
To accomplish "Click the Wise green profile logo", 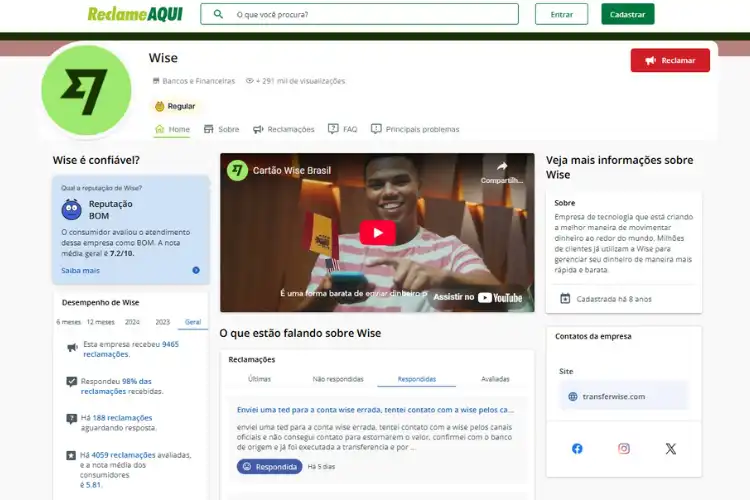I will pyautogui.click(x=87, y=90).
